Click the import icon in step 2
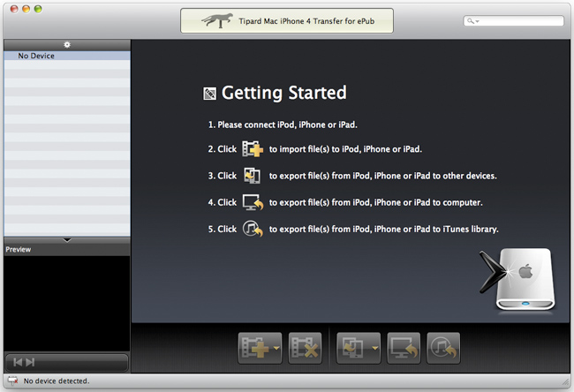The height and width of the screenshot is (392, 574). coord(253,149)
